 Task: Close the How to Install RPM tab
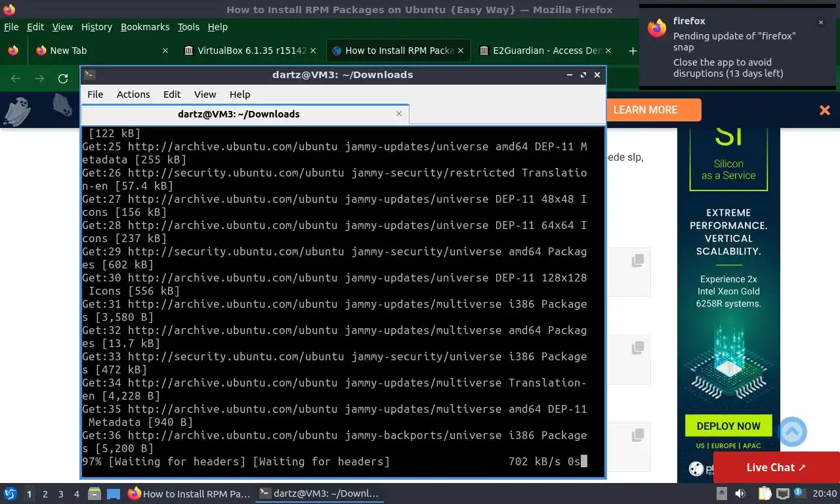click(x=461, y=51)
